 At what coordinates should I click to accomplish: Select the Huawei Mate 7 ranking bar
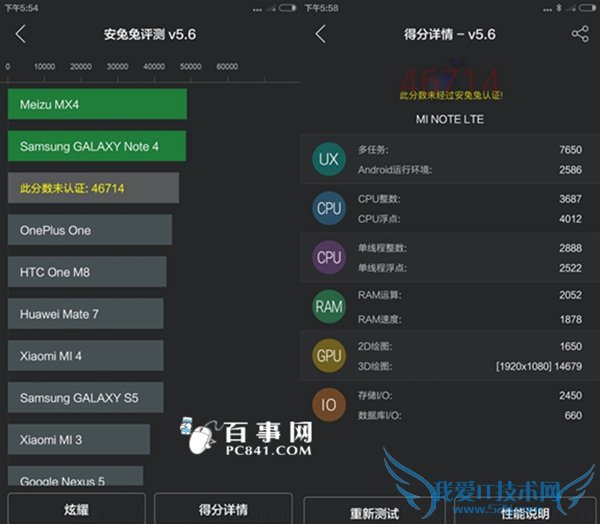click(x=86, y=313)
